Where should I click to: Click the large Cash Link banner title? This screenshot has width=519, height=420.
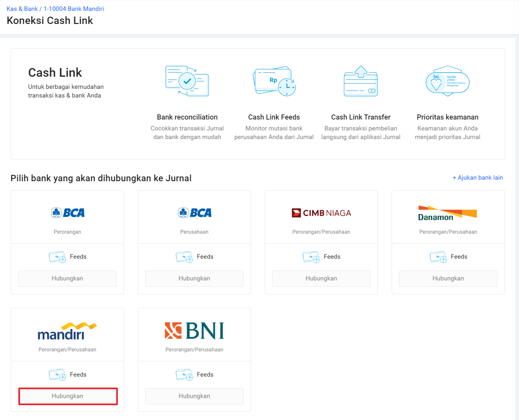pos(55,73)
